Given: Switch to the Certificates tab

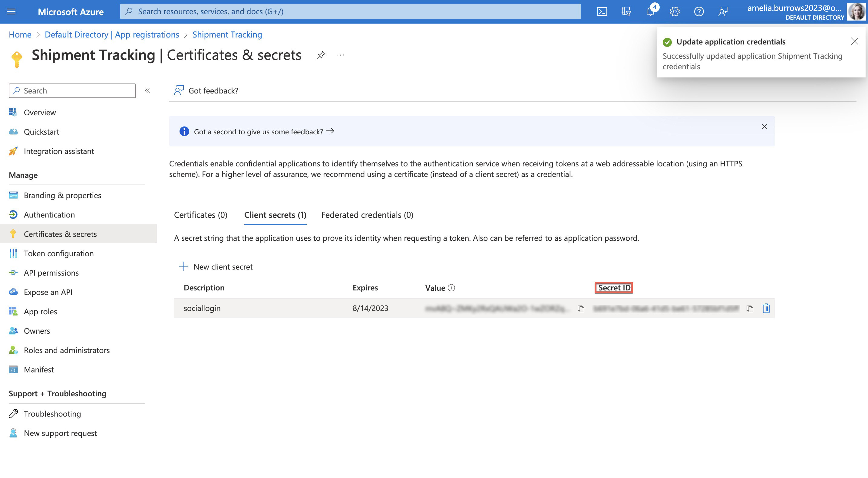Looking at the screenshot, I should [x=200, y=214].
